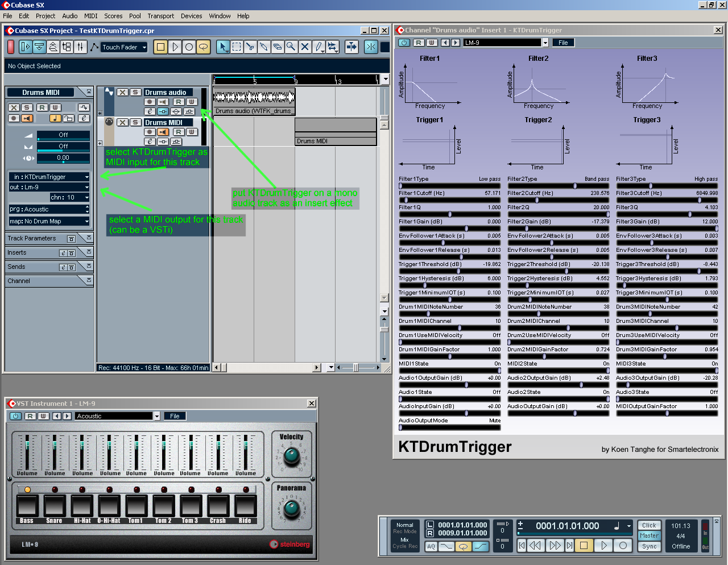Click the project toolbar Play button

[x=175, y=47]
